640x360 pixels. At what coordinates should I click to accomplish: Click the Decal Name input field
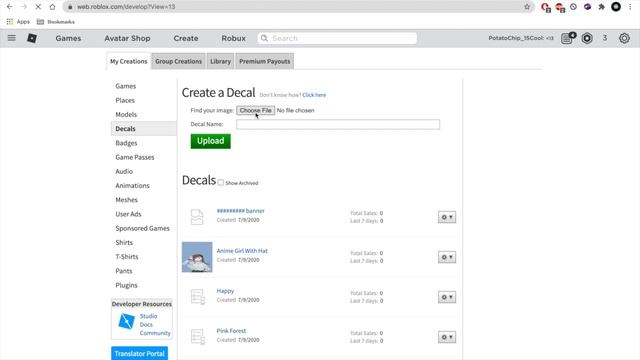(x=338, y=124)
